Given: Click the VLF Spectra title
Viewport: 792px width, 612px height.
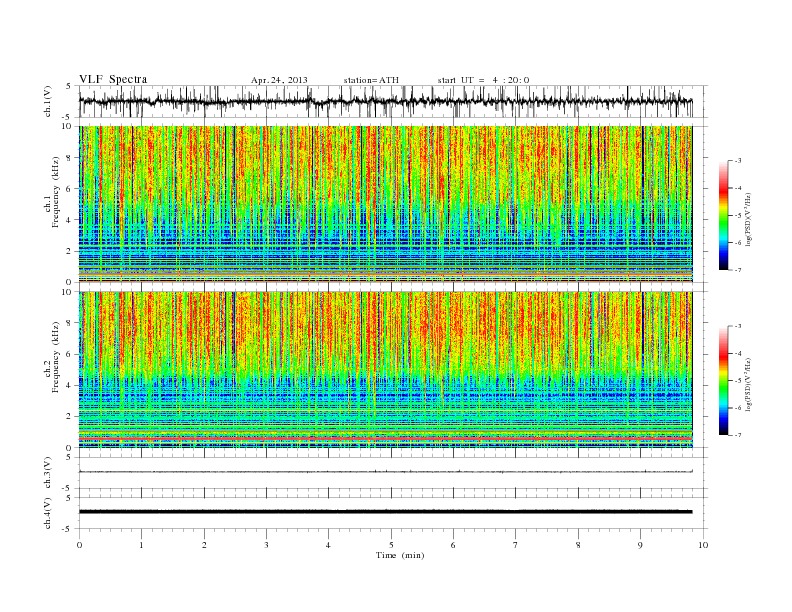Looking at the screenshot, I should pyautogui.click(x=113, y=79).
